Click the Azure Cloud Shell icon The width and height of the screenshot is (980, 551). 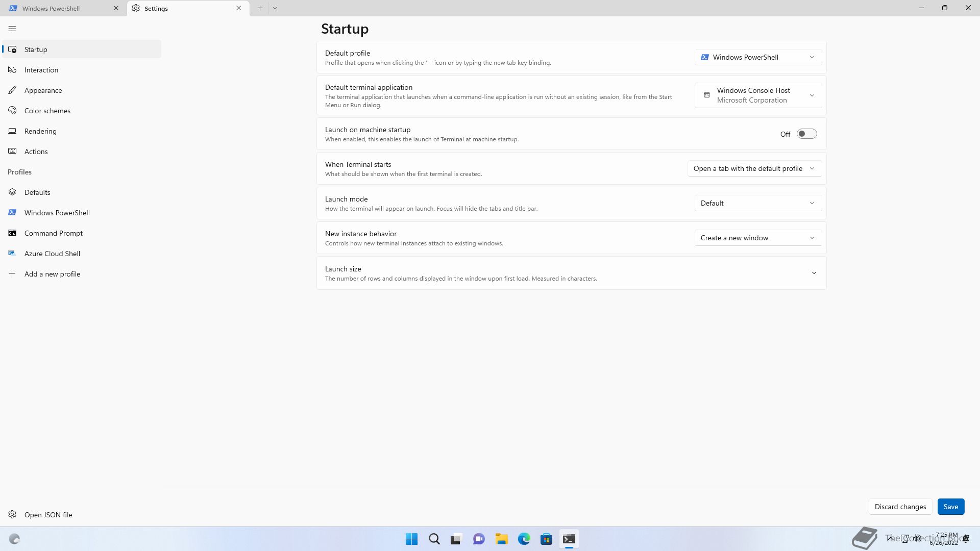12,254
